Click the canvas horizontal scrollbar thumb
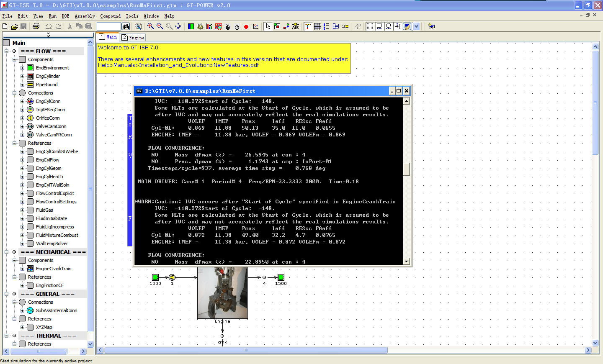The height and width of the screenshot is (364, 603). click(x=245, y=350)
